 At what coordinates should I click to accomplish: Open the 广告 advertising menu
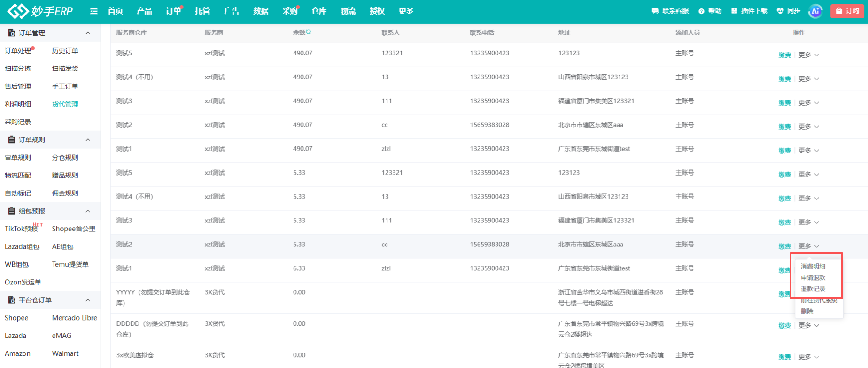tap(232, 11)
